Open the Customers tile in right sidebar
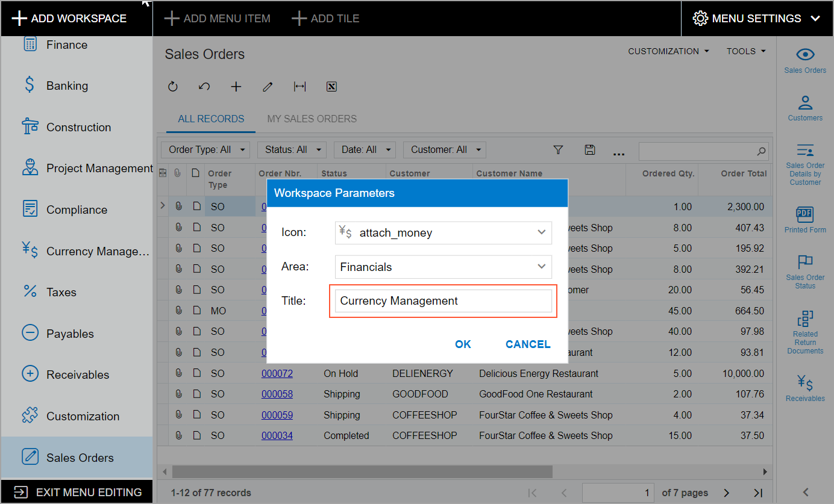 pyautogui.click(x=805, y=108)
